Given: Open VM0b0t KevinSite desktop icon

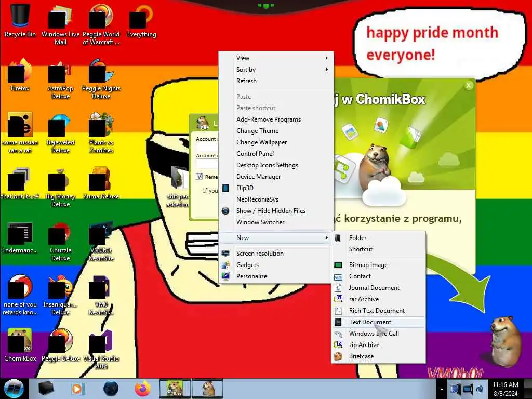Looking at the screenshot, I should 101,241.
